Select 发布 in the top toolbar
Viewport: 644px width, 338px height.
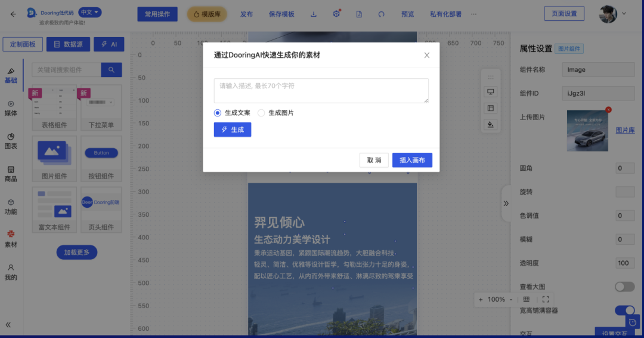246,14
